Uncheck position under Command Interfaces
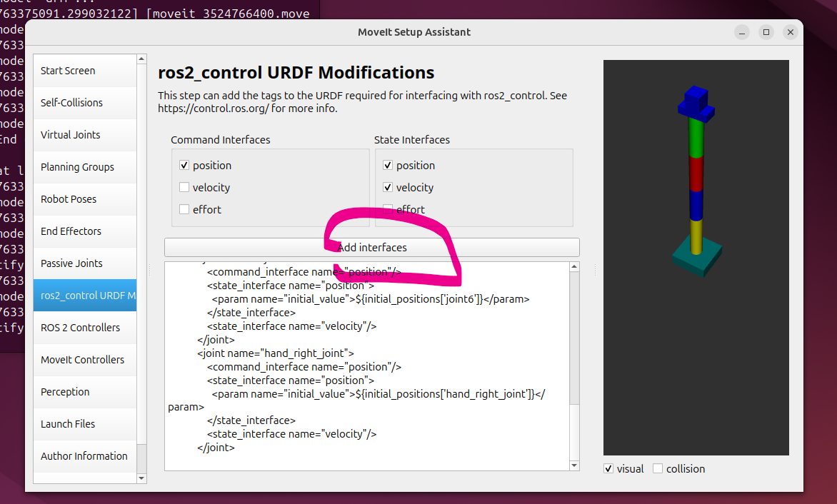 point(184,166)
